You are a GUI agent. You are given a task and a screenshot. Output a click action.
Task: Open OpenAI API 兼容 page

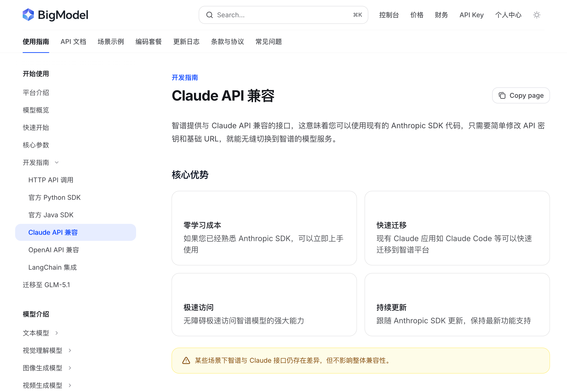54,250
